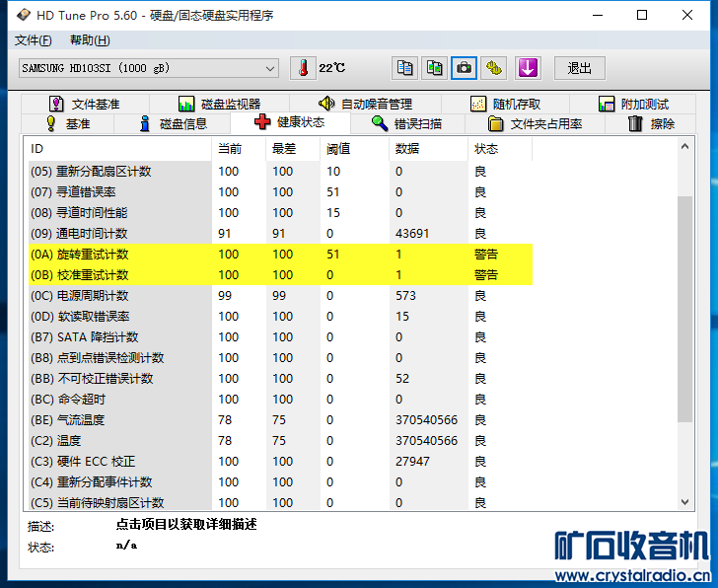The height and width of the screenshot is (588, 718).
Task: Switch to the 擦除 tab
Action: [650, 123]
